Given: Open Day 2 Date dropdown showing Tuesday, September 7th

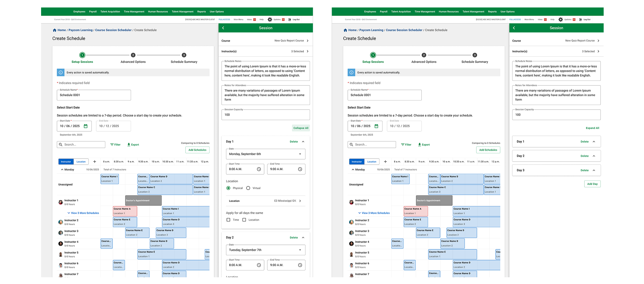Looking at the screenshot, I should point(266,250).
